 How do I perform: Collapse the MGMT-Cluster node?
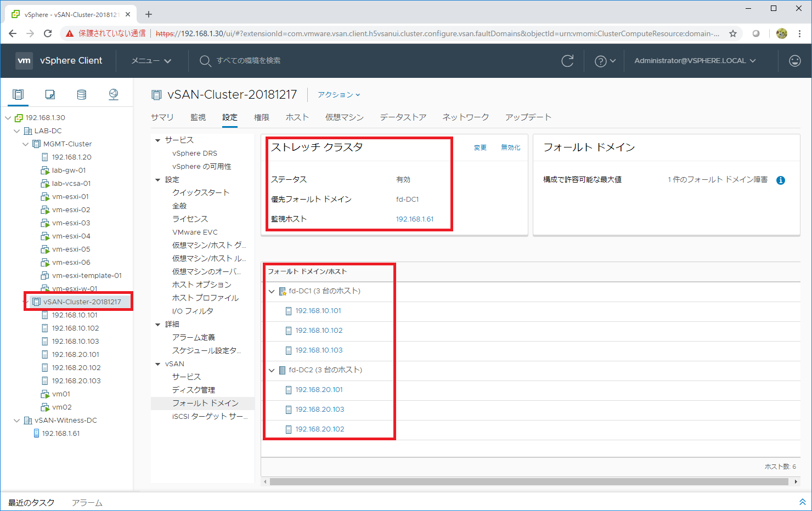tap(26, 144)
